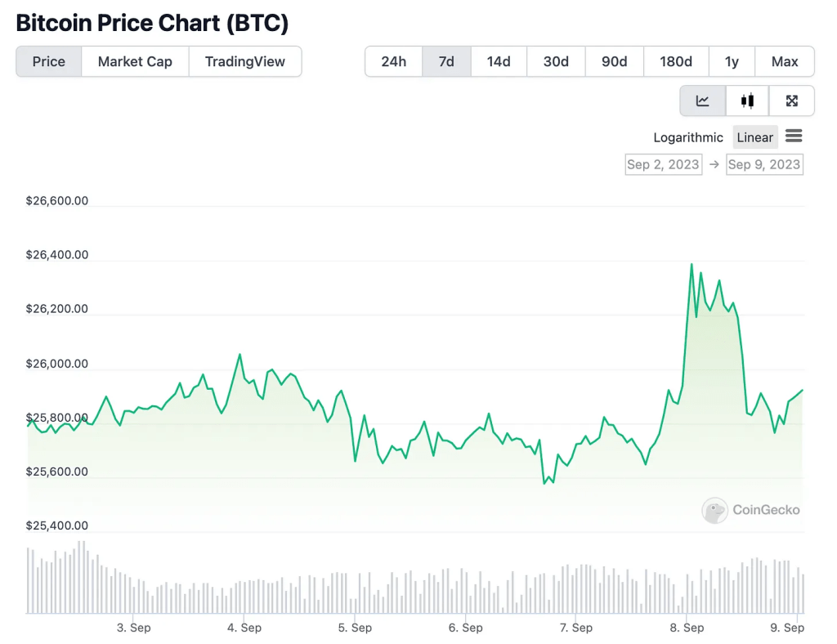Open the start date Sep 2, 2023 field

pyautogui.click(x=663, y=164)
